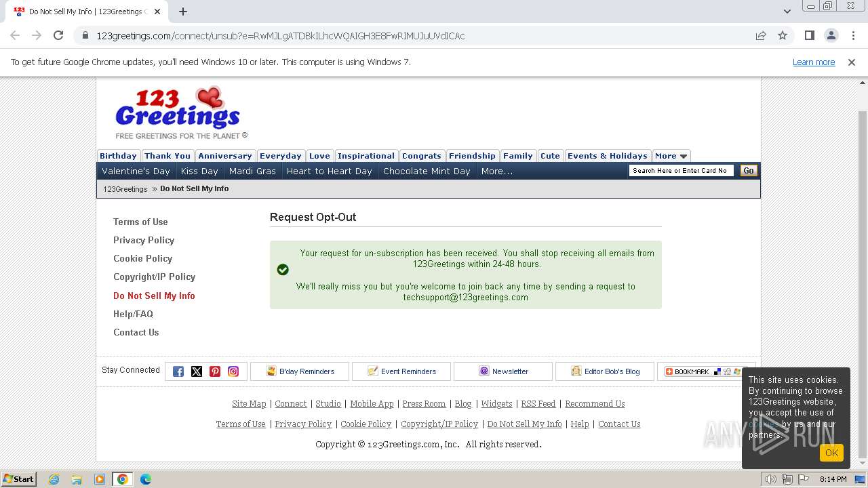Open the Pinterest social icon
The height and width of the screenshot is (488, 868).
[x=215, y=371]
